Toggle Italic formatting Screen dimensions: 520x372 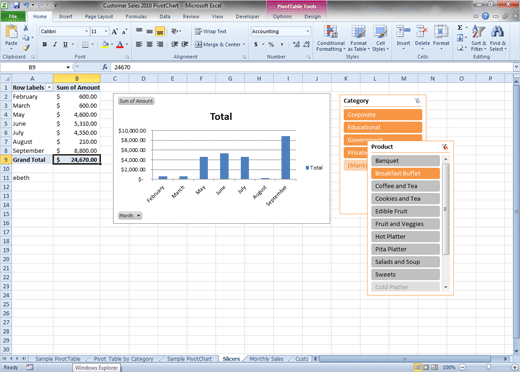[55, 44]
